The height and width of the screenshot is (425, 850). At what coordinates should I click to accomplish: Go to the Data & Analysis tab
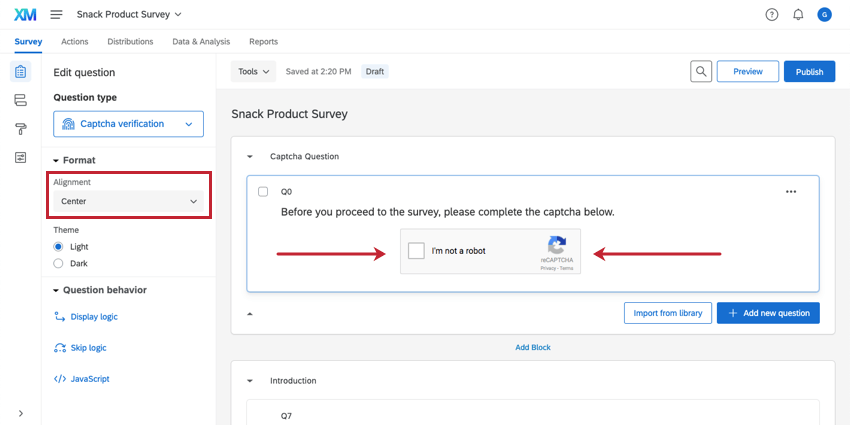[201, 42]
